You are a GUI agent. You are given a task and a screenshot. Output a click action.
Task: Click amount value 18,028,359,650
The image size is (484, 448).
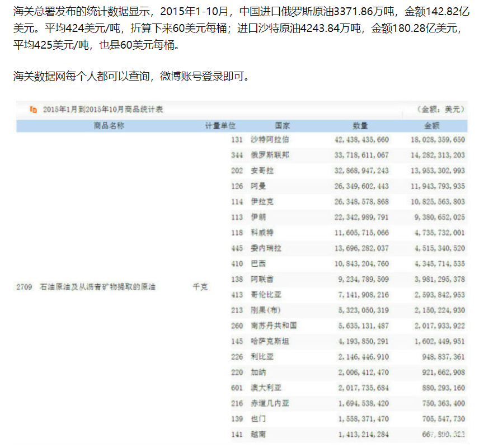point(438,140)
